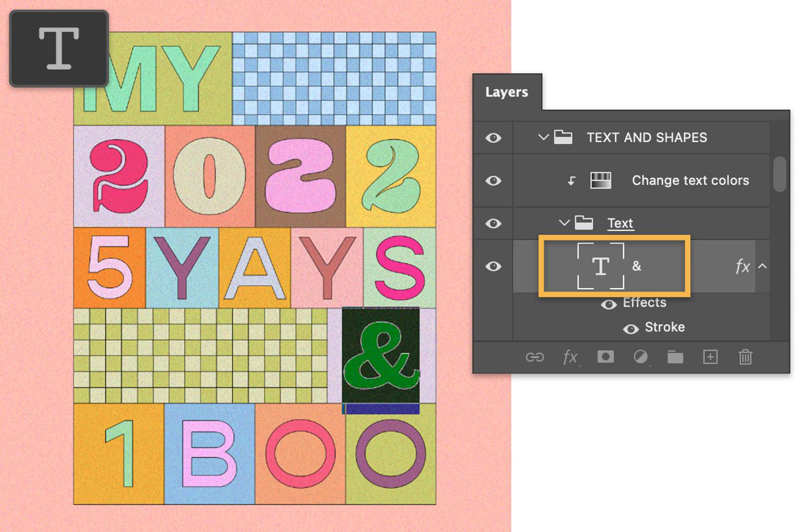Select the Type tool icon

58,47
